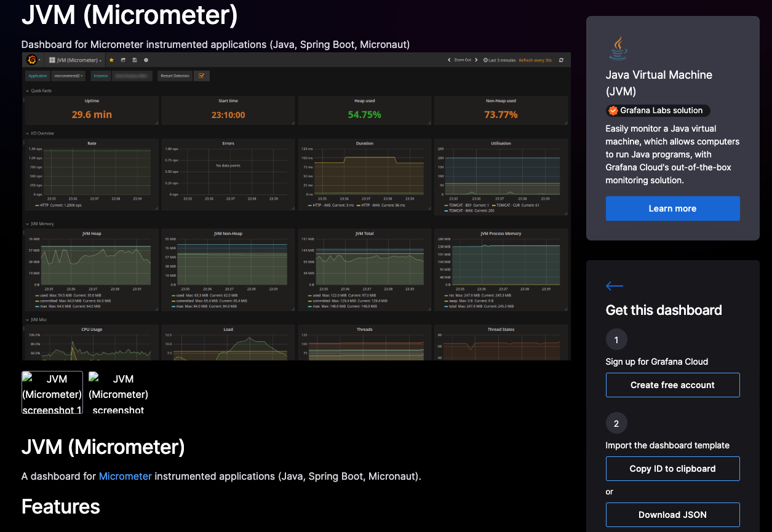This screenshot has width=772, height=532.
Task: Collapse the JVM Memory row
Action: click(x=39, y=224)
